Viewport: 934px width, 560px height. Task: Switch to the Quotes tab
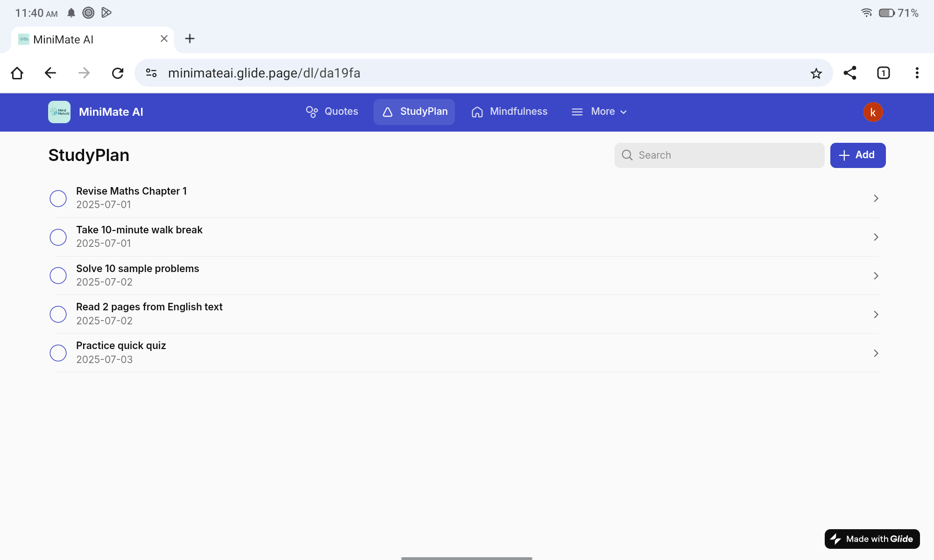click(x=332, y=112)
